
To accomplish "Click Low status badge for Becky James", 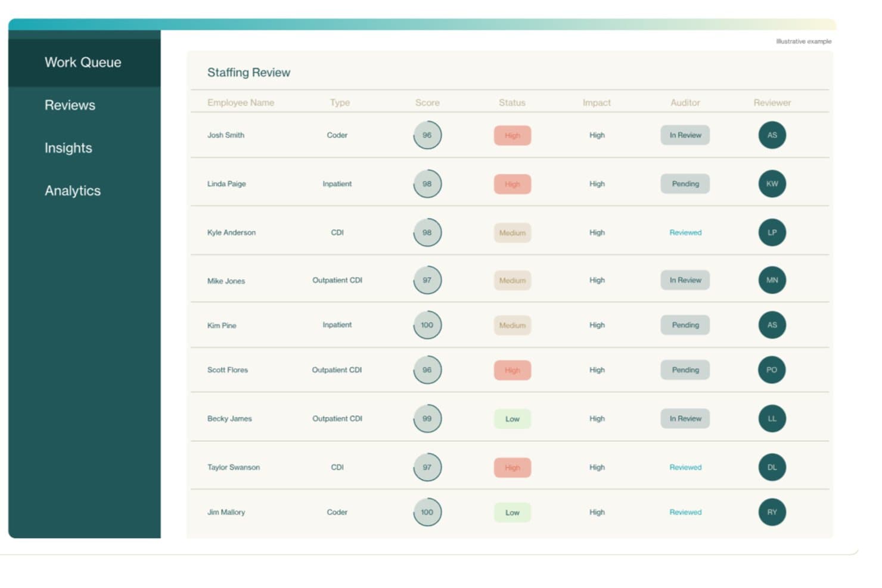I will [x=513, y=419].
